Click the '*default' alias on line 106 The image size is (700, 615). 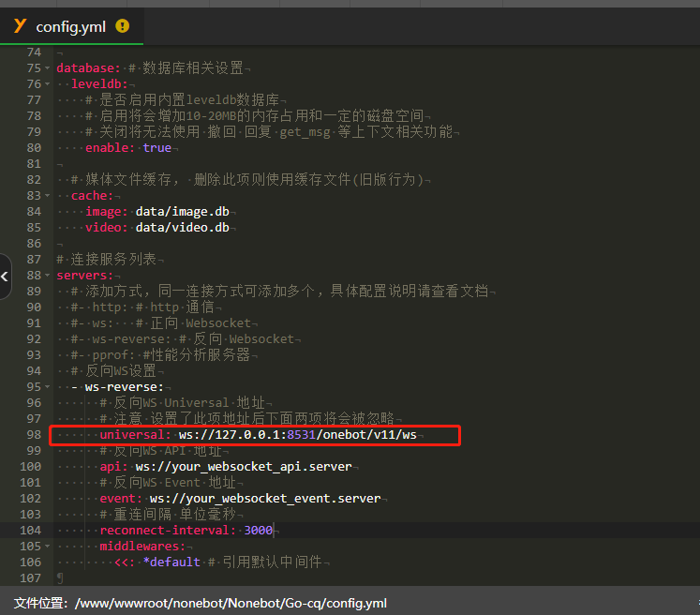pyautogui.click(x=171, y=562)
